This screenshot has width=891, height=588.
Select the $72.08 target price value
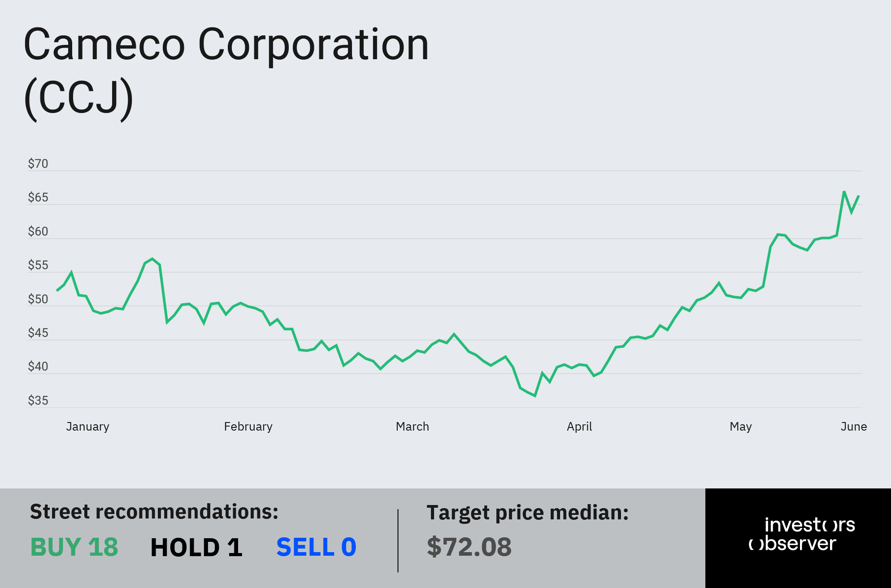coord(469,547)
